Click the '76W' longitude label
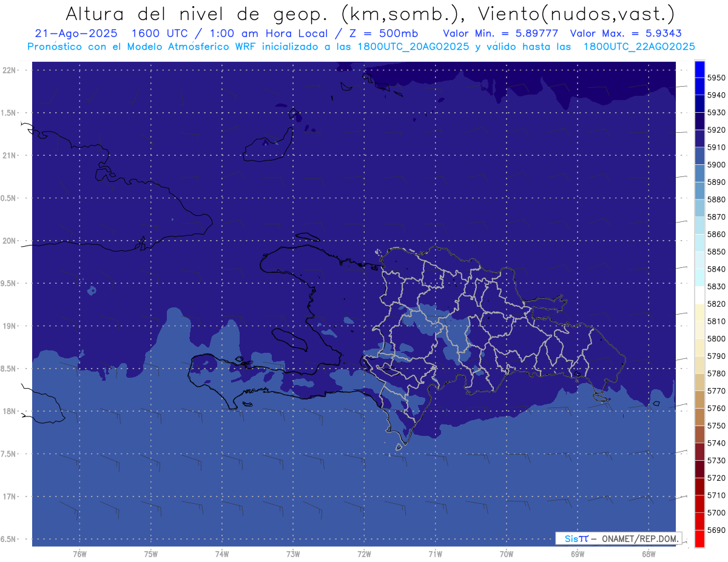Viewport: 728px width, 562px height. coord(79,554)
